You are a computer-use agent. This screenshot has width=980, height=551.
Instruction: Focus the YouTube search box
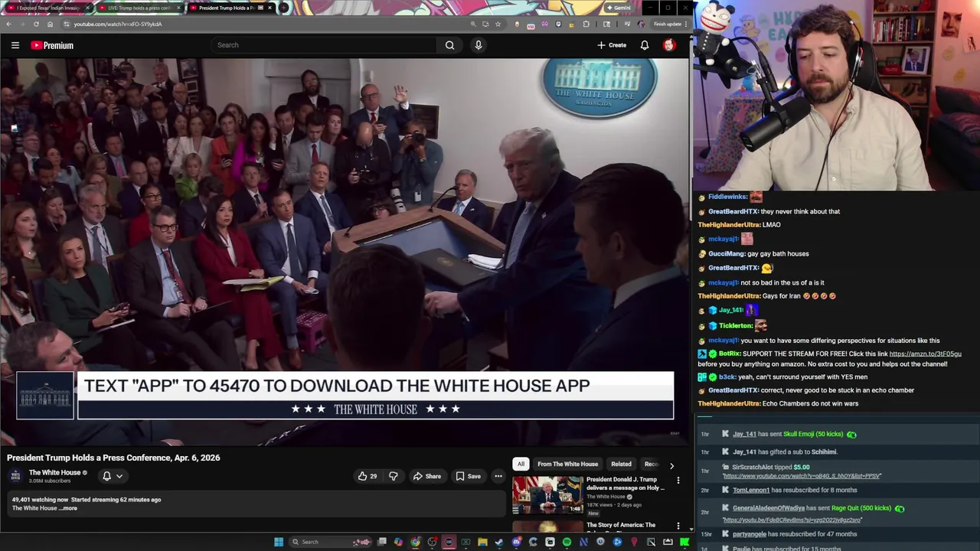(x=325, y=45)
